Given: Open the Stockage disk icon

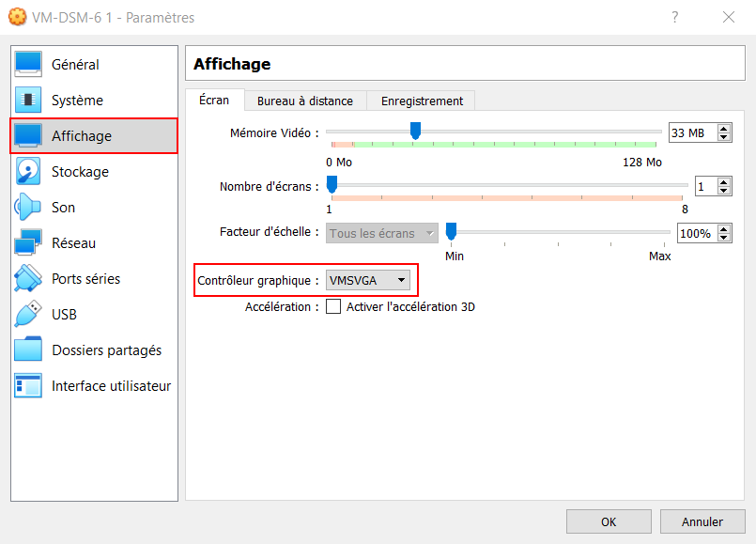Looking at the screenshot, I should 28,171.
